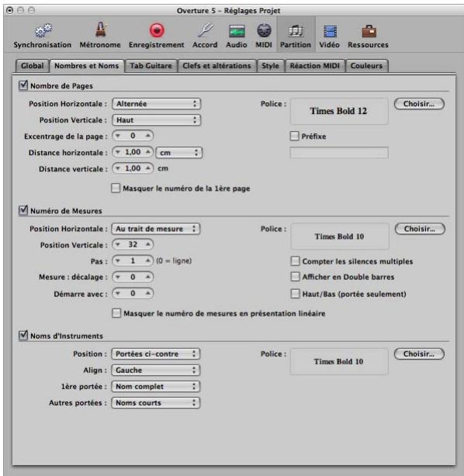This screenshot has width=464, height=476.
Task: Increase Mesure décalage value
Action: click(x=148, y=277)
